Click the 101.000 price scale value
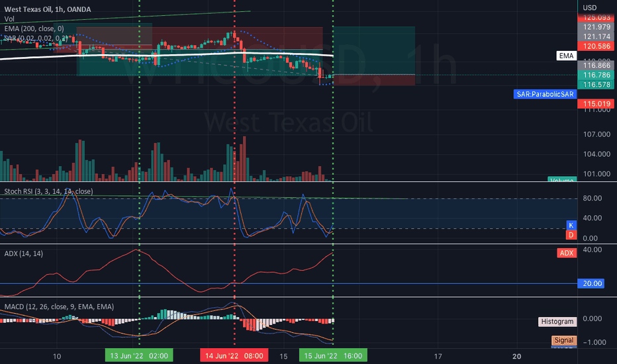Screen dimensions: 617x364 tap(596, 173)
